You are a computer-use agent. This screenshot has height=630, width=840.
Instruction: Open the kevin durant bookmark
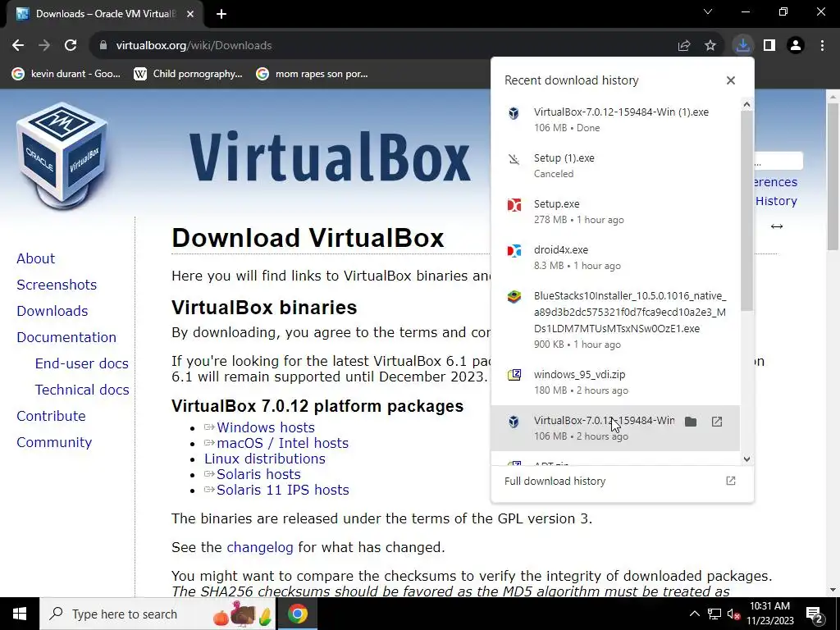click(x=66, y=74)
